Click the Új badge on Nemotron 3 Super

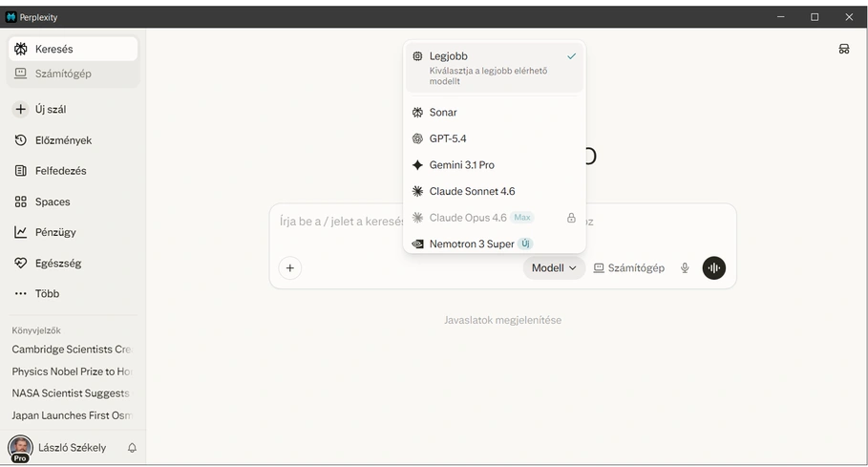pyautogui.click(x=525, y=244)
